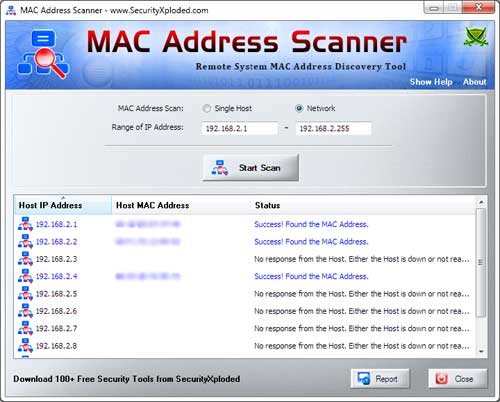Click host icon for 192.168.2.4

click(25, 276)
